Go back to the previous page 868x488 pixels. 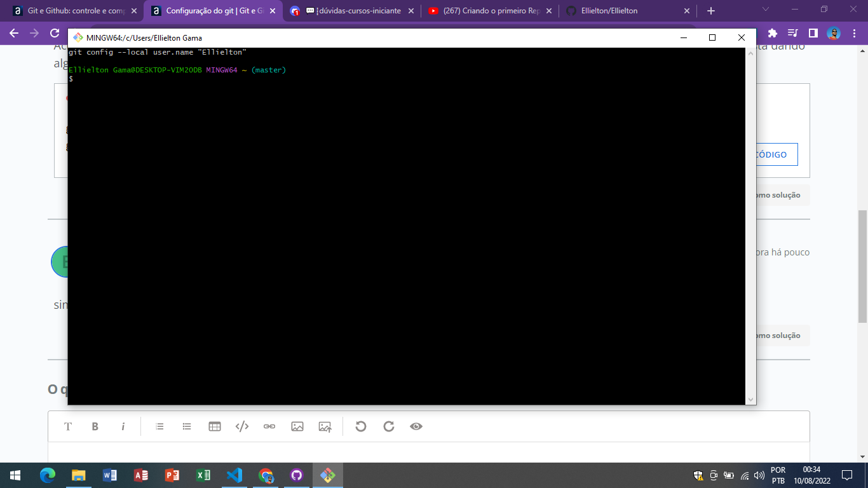pos(14,33)
